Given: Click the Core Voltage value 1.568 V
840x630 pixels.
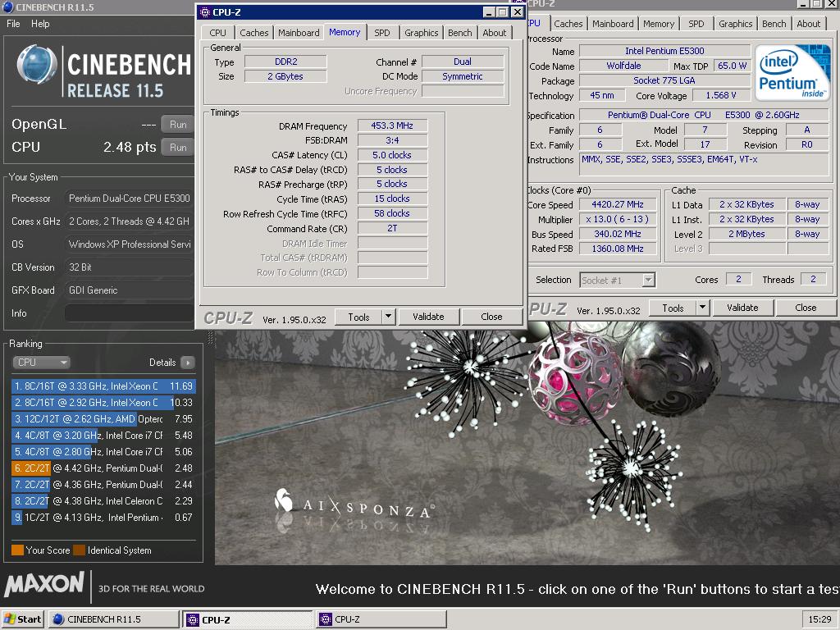Looking at the screenshot, I should (721, 95).
